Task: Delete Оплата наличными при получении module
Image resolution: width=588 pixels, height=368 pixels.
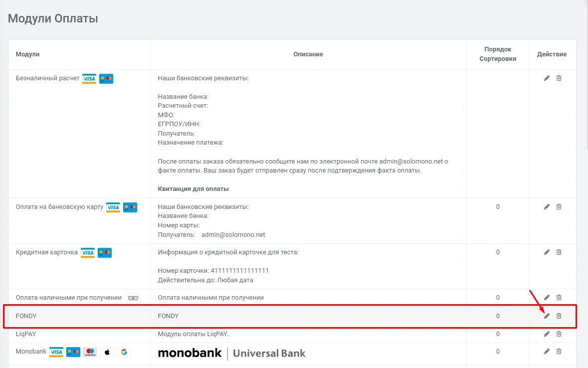Action: coord(559,298)
